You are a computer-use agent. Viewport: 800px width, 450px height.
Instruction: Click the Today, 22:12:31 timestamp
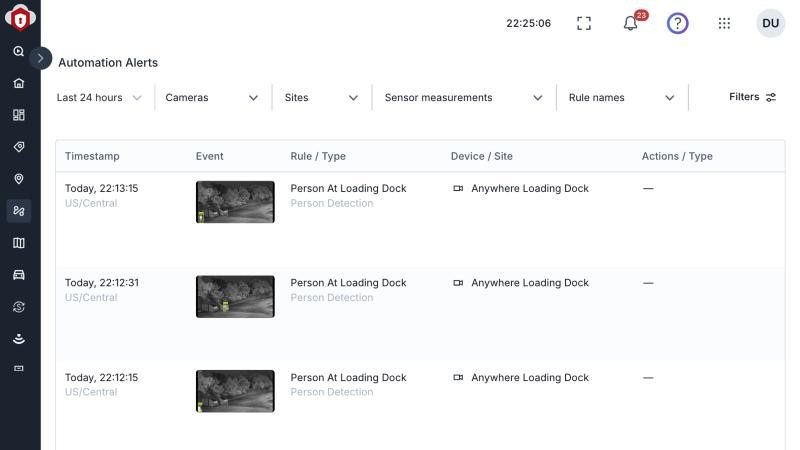tap(102, 283)
